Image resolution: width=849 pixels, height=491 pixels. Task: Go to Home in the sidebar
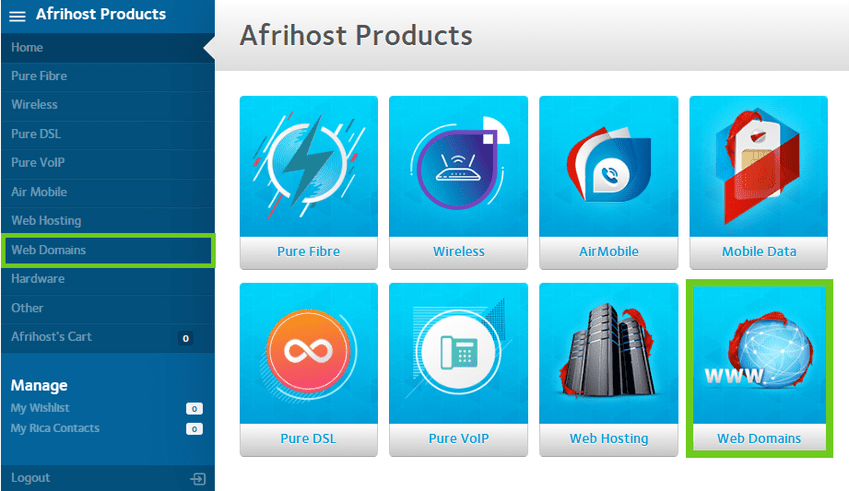(x=27, y=47)
